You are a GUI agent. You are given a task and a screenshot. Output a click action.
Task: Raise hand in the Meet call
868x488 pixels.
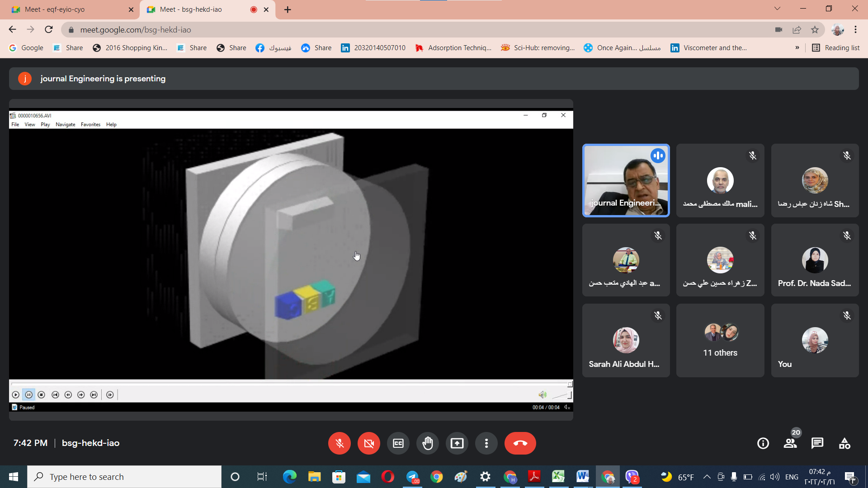(x=428, y=443)
